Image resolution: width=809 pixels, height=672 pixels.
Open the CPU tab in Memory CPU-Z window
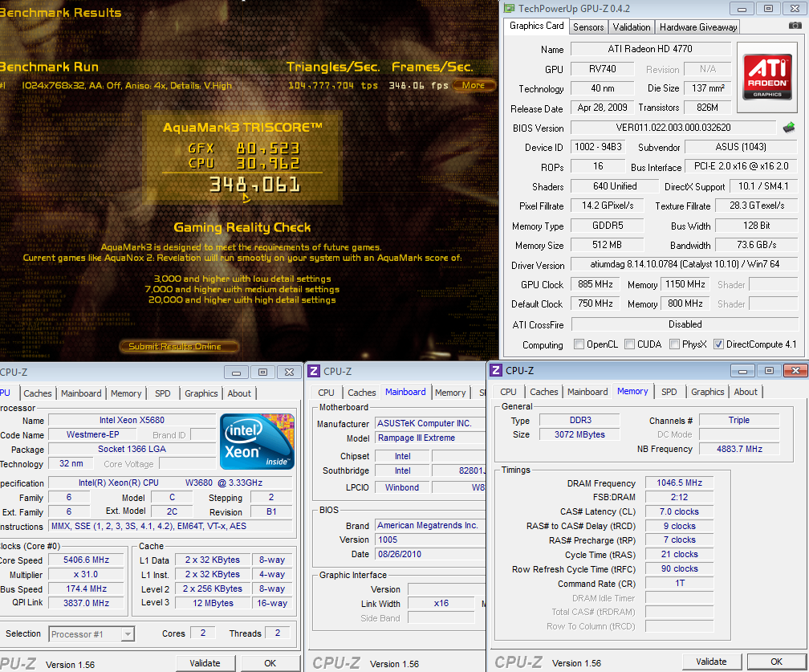tap(508, 392)
